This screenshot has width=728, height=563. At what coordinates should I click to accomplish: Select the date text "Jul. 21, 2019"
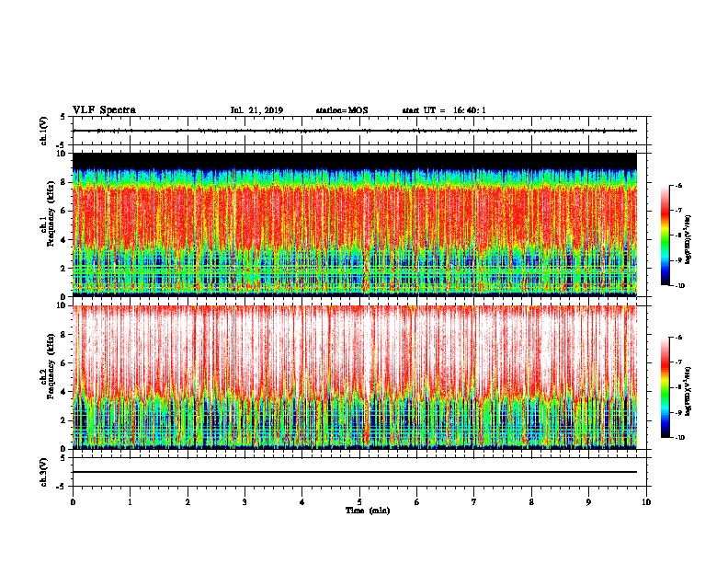[x=256, y=110]
